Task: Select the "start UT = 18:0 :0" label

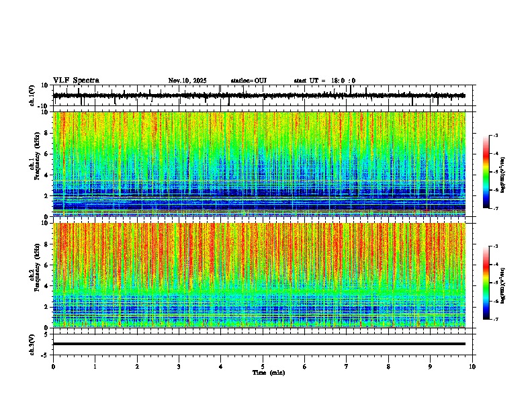Action: coord(324,81)
